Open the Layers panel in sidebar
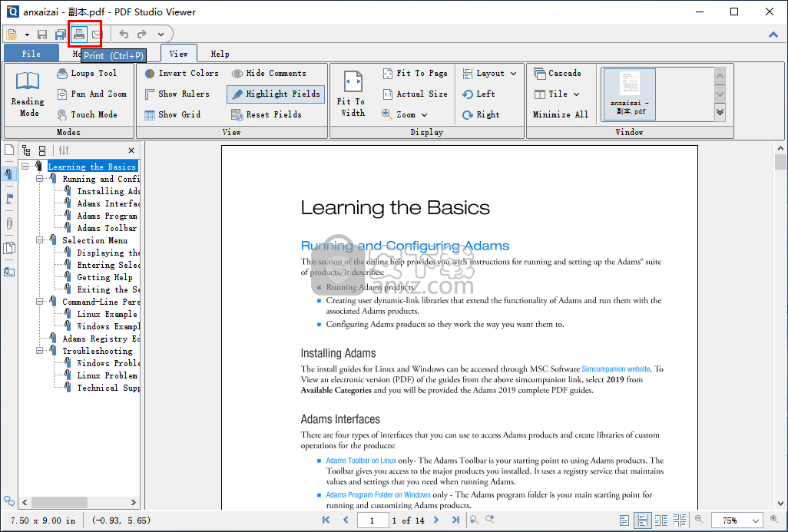This screenshot has height=532, width=788. click(x=9, y=248)
